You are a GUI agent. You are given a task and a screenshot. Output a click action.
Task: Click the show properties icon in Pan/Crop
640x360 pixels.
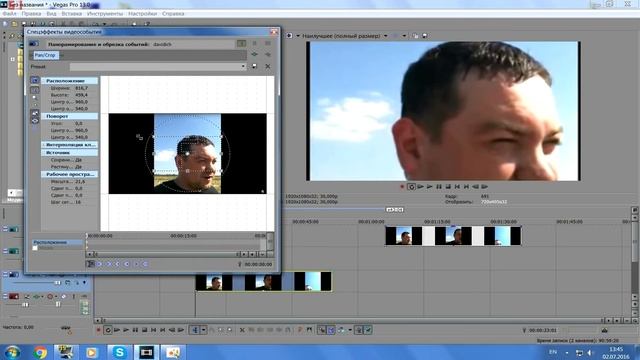[35, 80]
